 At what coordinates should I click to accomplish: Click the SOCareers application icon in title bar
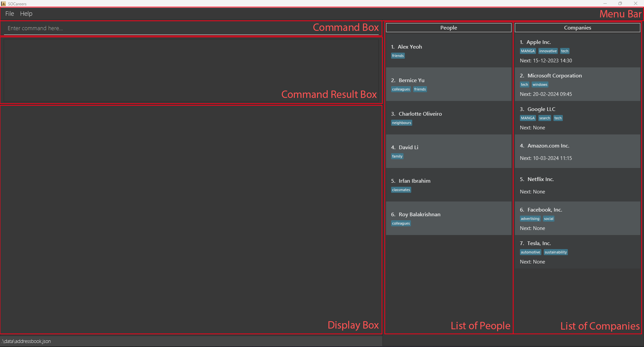click(3, 4)
